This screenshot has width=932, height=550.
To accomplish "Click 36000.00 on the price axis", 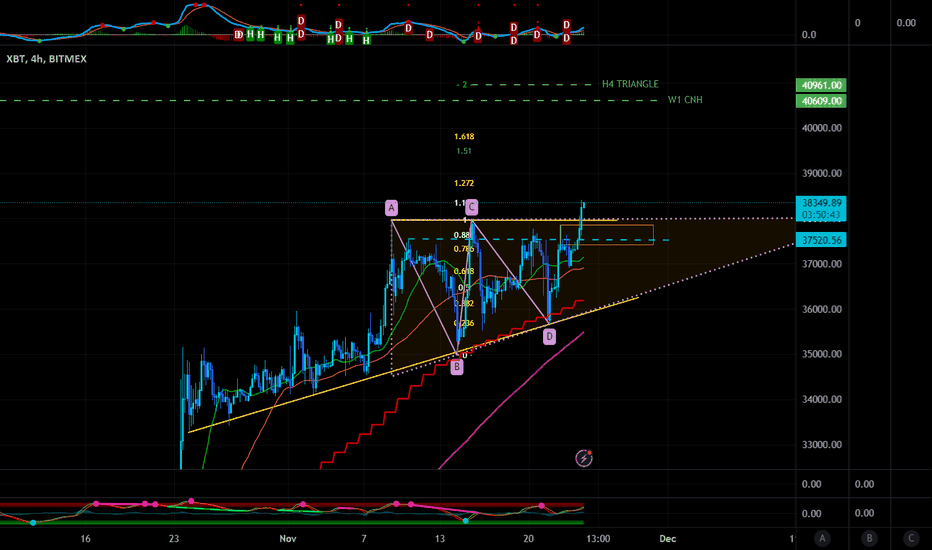I will coord(822,309).
